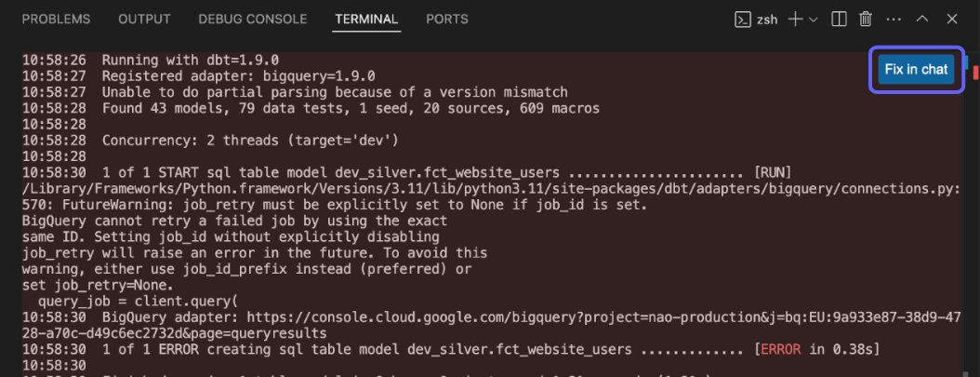Open the More Actions ellipsis menu
980x377 pixels.
(x=894, y=20)
